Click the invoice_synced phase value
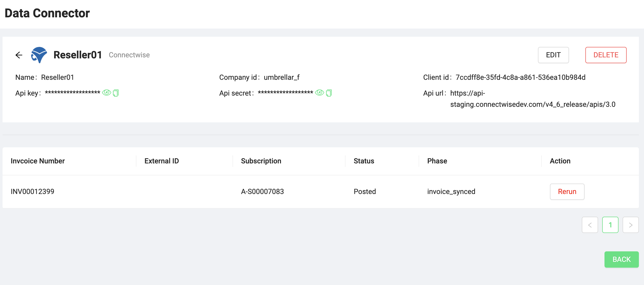644x285 pixels. [x=451, y=191]
